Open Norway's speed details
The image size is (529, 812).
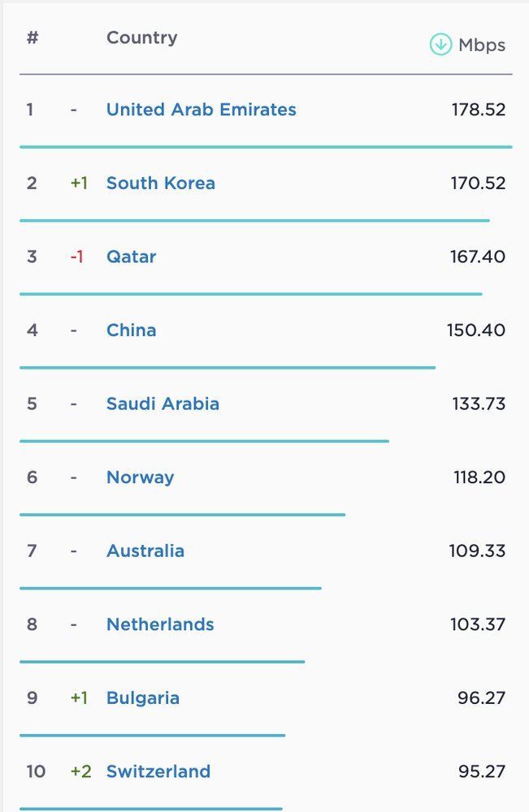[x=140, y=477]
